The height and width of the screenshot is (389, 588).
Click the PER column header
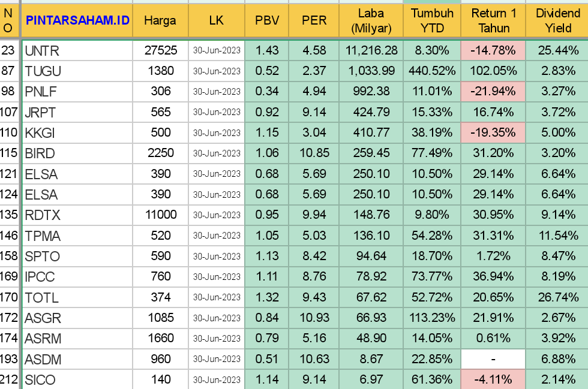pos(314,20)
